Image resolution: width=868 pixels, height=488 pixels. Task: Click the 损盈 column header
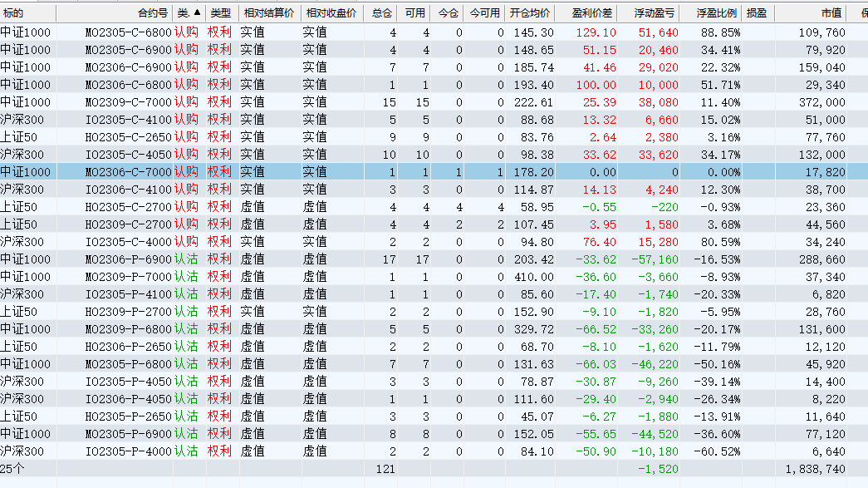point(758,12)
